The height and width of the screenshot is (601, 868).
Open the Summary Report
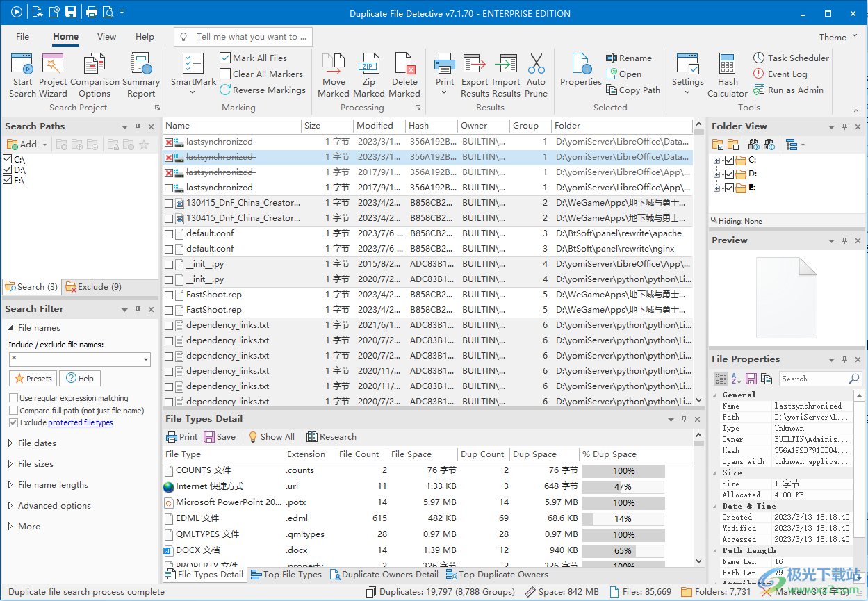coord(141,75)
